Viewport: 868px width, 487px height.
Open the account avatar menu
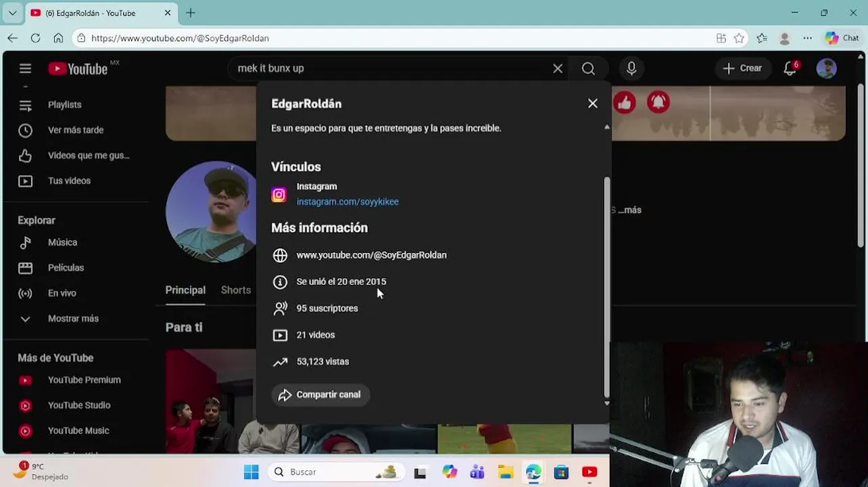tap(826, 68)
